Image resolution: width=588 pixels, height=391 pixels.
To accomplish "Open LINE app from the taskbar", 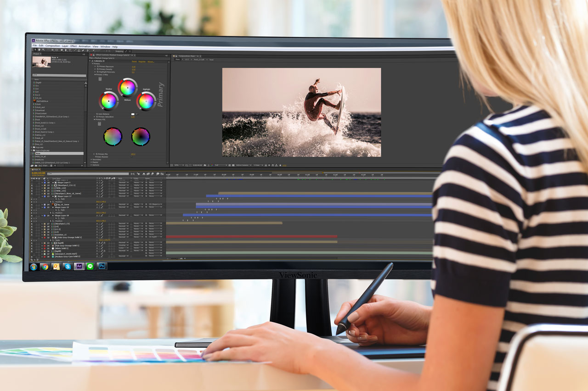I will click(90, 266).
